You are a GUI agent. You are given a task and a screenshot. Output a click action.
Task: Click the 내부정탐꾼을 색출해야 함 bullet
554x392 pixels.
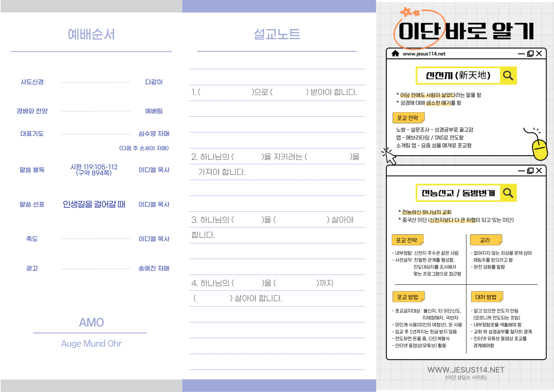coord(496,325)
